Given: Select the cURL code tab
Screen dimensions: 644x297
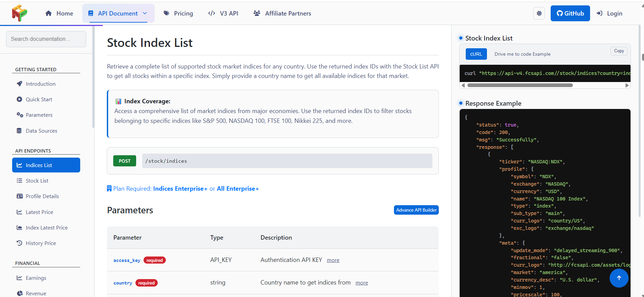Looking at the screenshot, I should (x=476, y=54).
